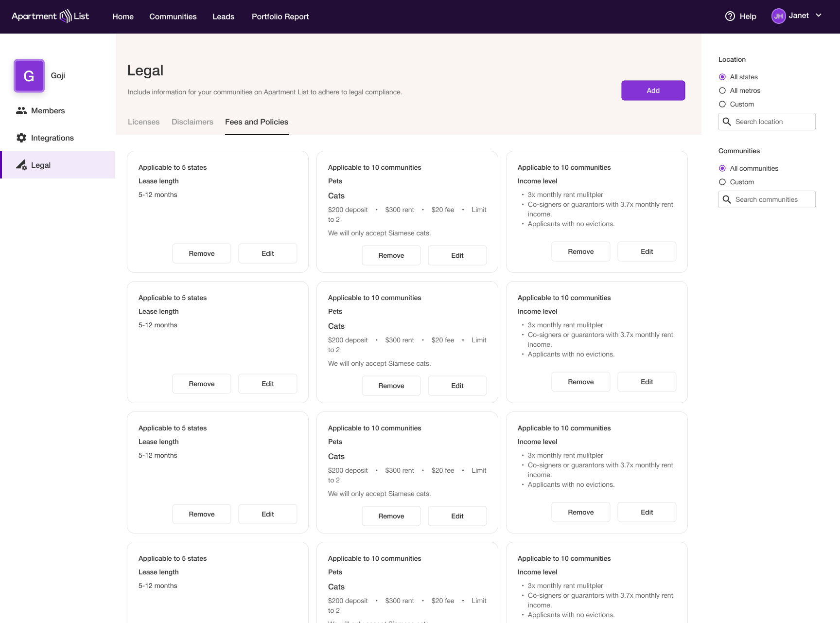The height and width of the screenshot is (623, 840).
Task: Open the Leads nav item
Action: [x=224, y=17]
